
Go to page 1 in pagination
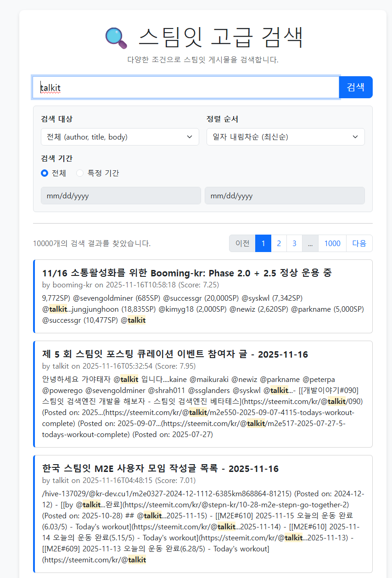point(263,243)
